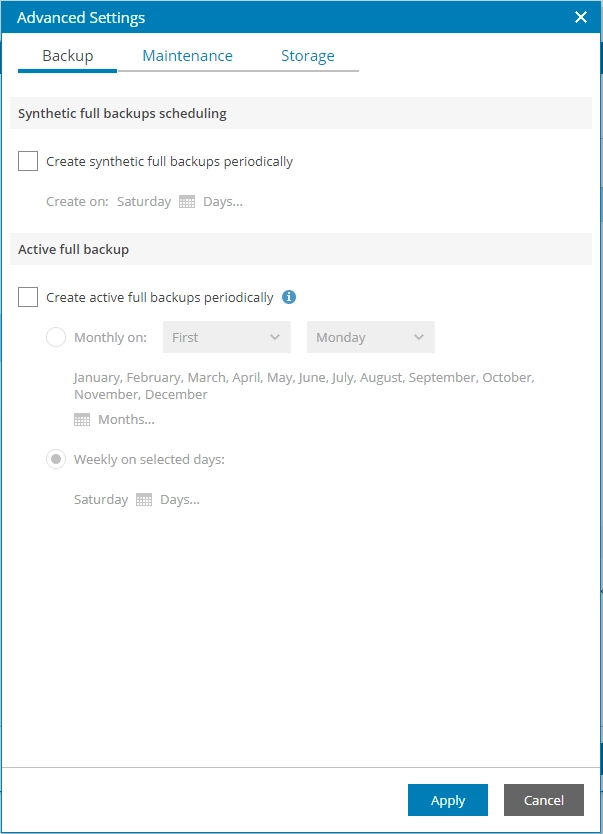Switch to the Maintenance tab
This screenshot has height=834, width=603.
(187, 56)
